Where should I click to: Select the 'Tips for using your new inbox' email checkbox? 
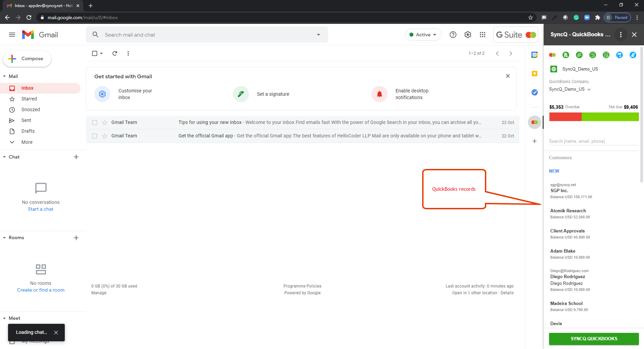pos(95,123)
